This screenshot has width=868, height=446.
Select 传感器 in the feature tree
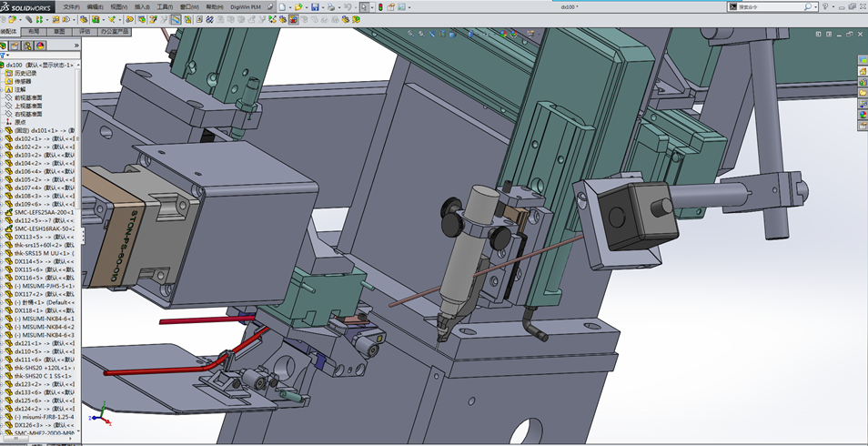pyautogui.click(x=24, y=81)
